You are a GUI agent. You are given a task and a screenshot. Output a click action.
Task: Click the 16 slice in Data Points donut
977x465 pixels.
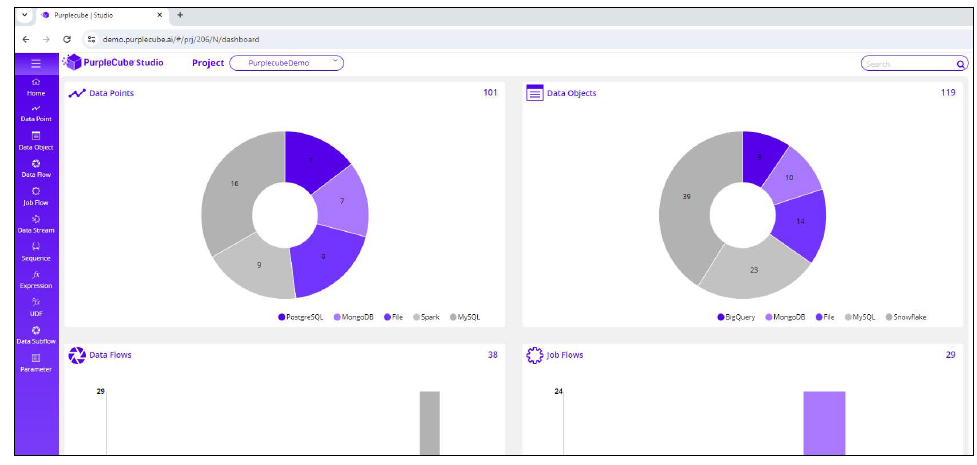pyautogui.click(x=234, y=184)
